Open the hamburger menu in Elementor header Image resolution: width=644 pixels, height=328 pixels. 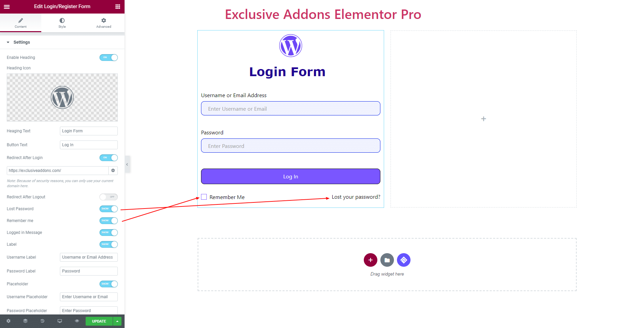pyautogui.click(x=7, y=6)
